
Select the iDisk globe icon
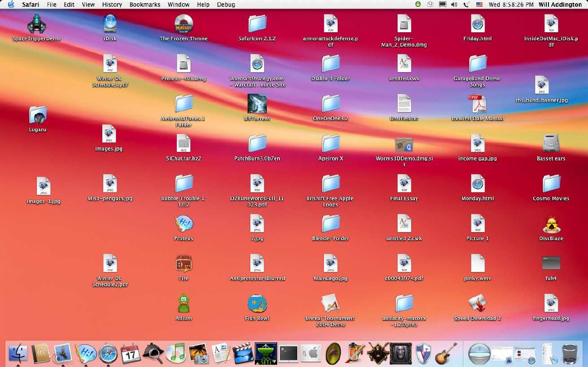click(110, 24)
